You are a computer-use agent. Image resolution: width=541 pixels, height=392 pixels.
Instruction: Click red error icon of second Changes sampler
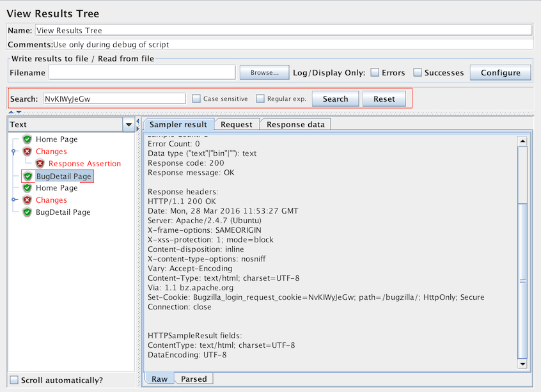pyautogui.click(x=27, y=200)
